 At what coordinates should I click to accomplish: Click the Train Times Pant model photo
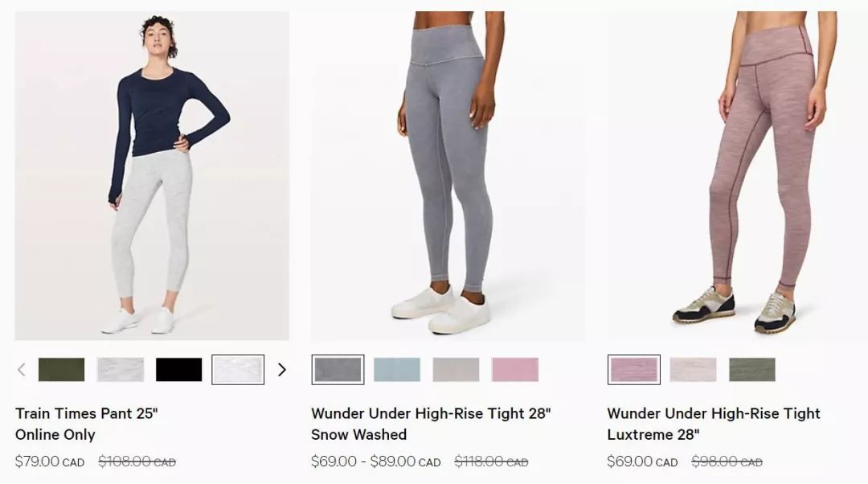(152, 175)
